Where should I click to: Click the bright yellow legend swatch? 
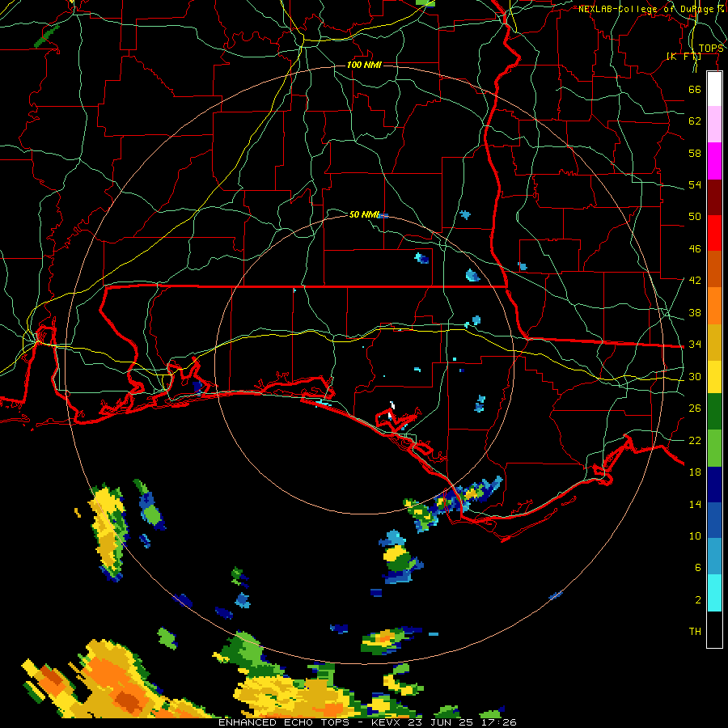tap(714, 376)
